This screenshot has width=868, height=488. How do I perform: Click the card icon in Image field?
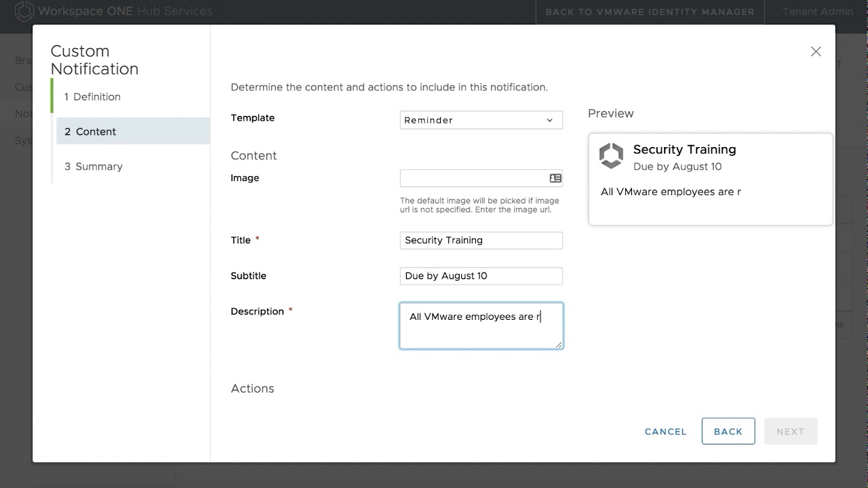click(x=555, y=178)
